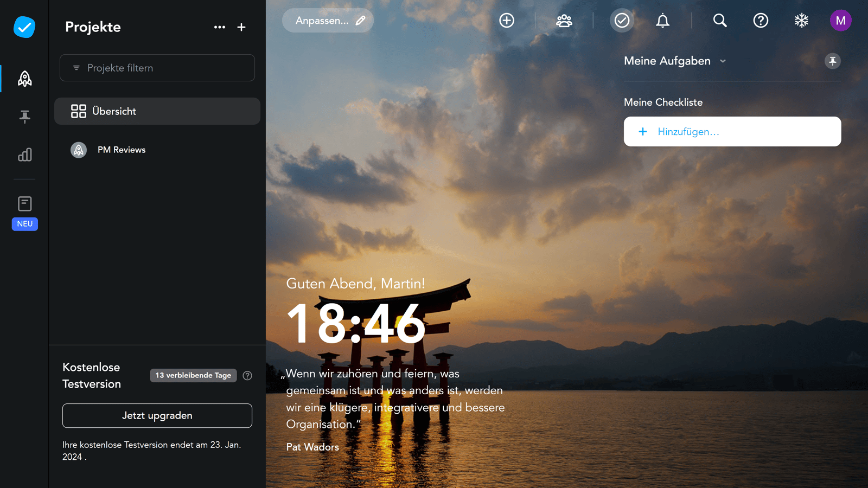Open search with the magnifier icon
The height and width of the screenshot is (488, 868).
(x=719, y=21)
